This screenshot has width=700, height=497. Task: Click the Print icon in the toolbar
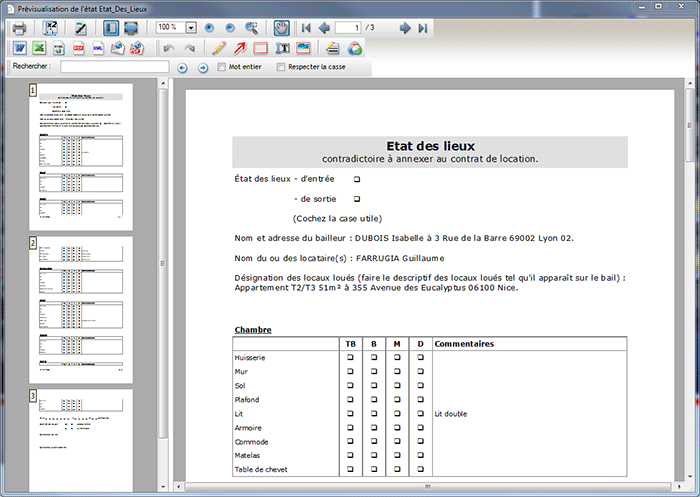tap(19, 28)
